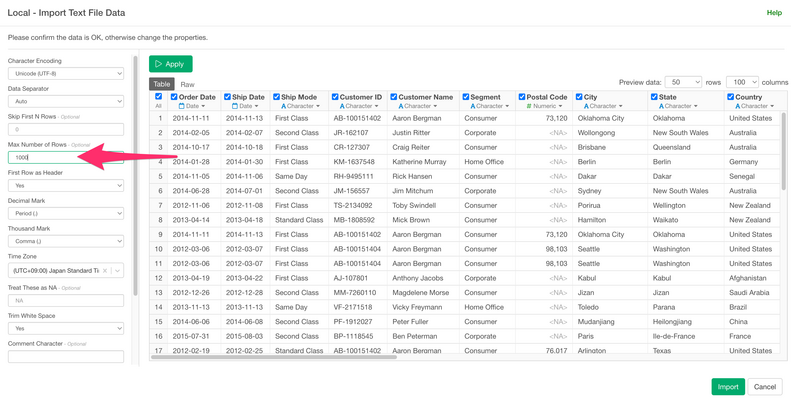The image size is (791, 400).
Task: Uncheck the Segment column checkbox
Action: 466,97
